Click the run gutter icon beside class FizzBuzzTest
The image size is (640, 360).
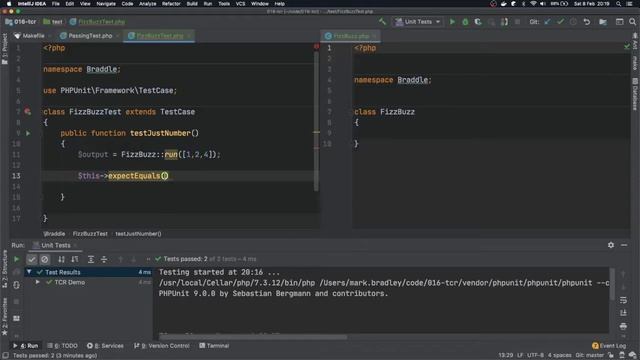pyautogui.click(x=27, y=111)
